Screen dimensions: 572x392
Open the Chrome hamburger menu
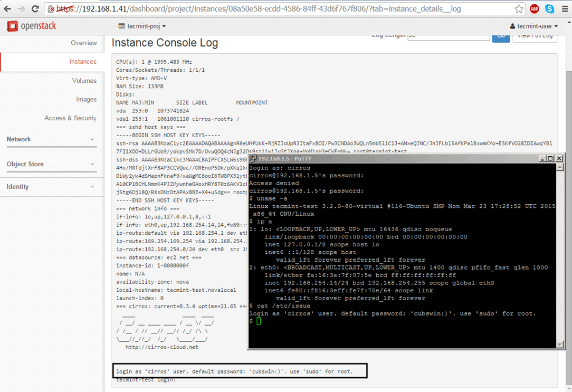tap(565, 9)
